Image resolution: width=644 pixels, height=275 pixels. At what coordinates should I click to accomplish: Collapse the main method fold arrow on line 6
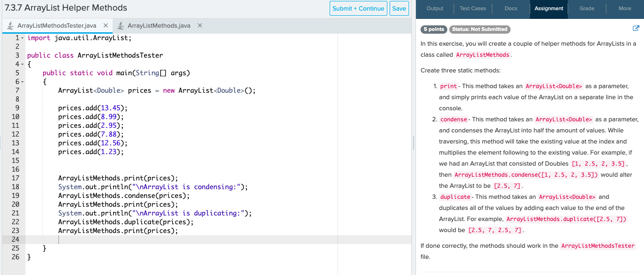[22, 81]
